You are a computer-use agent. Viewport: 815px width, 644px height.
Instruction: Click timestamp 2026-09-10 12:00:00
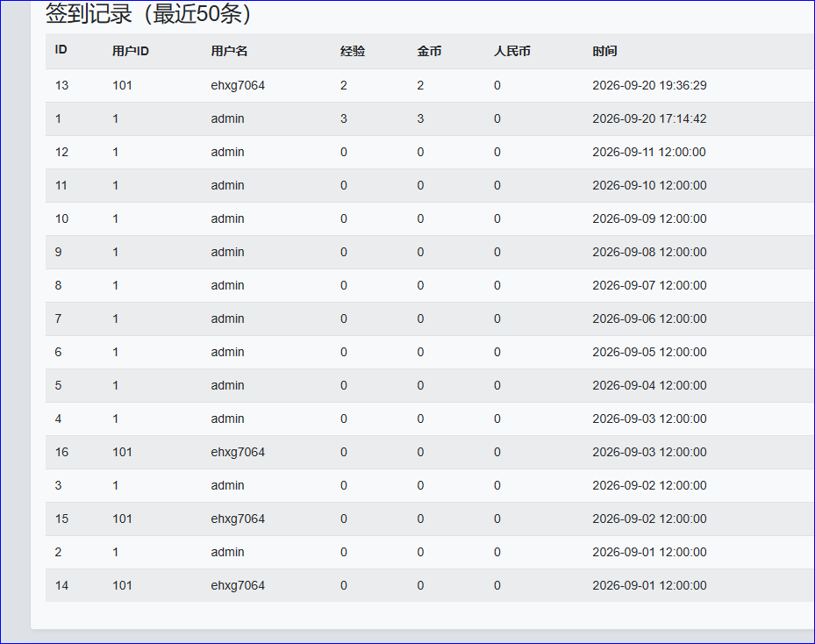click(x=649, y=185)
